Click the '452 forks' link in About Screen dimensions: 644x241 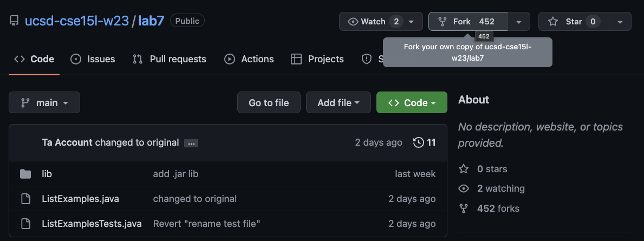(x=489, y=208)
